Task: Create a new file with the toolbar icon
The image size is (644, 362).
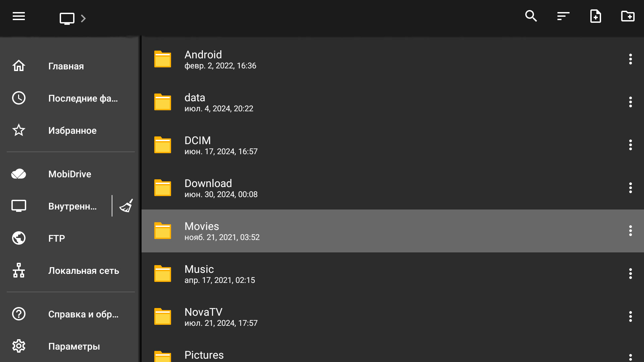Action: 595,16
